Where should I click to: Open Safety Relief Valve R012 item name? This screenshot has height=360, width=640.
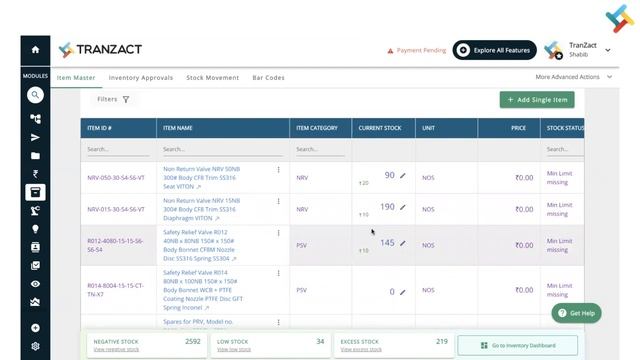[x=199, y=245]
